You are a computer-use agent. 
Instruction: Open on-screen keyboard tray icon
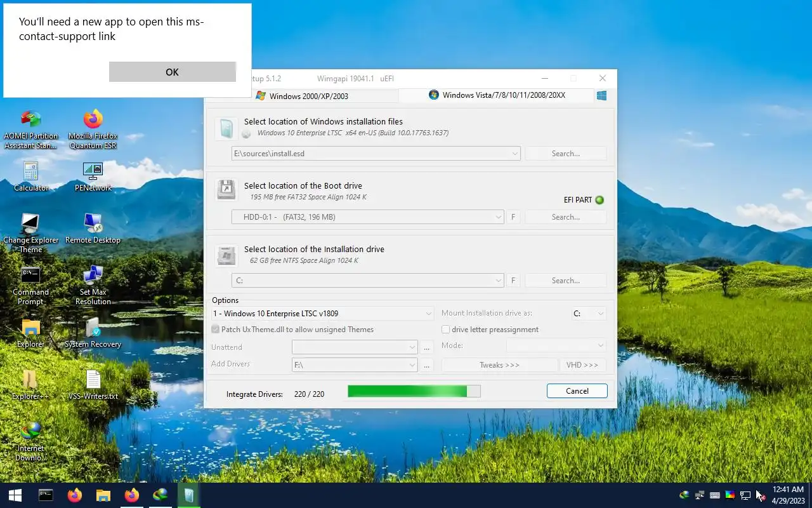coord(714,495)
